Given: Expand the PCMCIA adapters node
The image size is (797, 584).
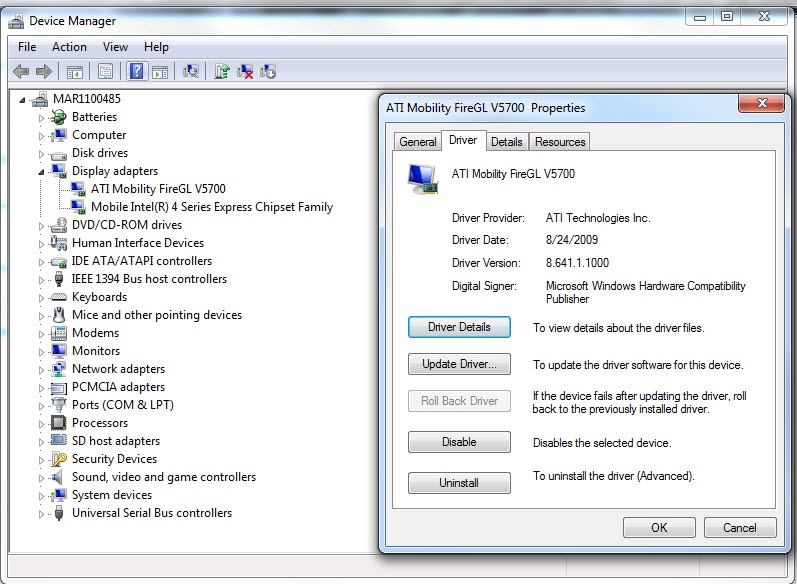Looking at the screenshot, I should pyautogui.click(x=41, y=388).
